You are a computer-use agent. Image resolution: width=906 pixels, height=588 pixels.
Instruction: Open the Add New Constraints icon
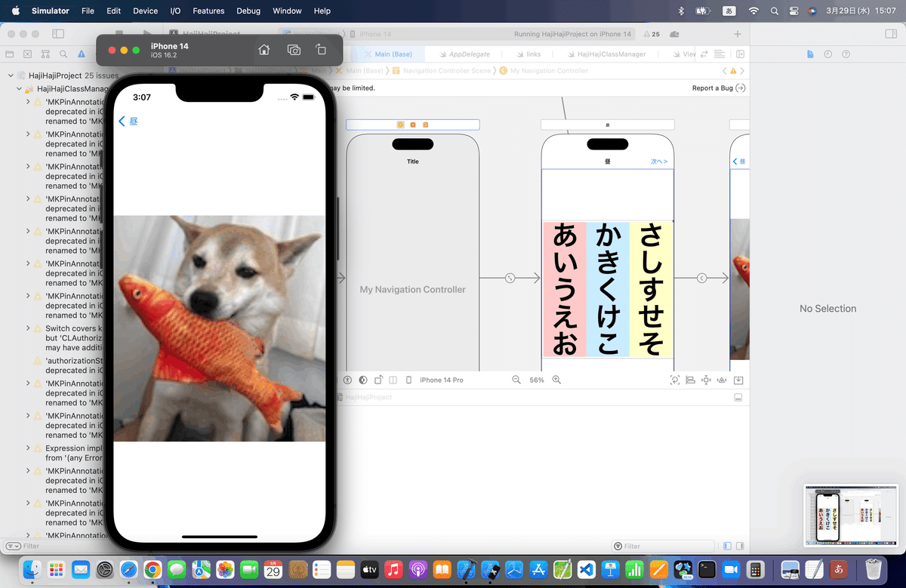click(x=706, y=380)
